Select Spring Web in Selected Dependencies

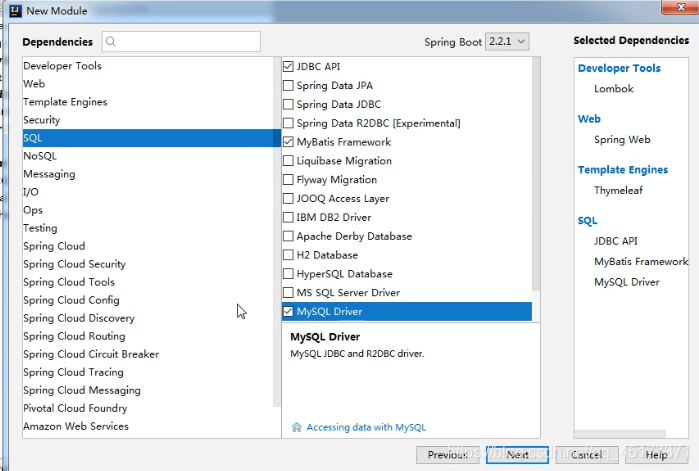pyautogui.click(x=622, y=139)
